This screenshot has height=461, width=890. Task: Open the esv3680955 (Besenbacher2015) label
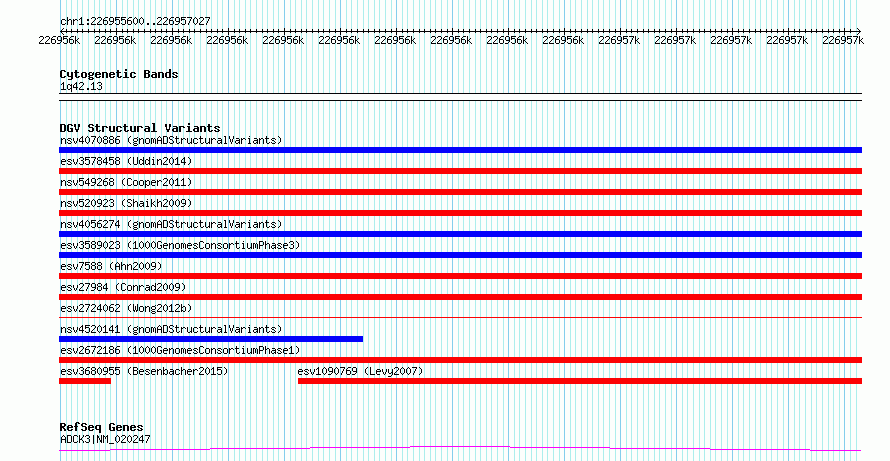click(144, 371)
